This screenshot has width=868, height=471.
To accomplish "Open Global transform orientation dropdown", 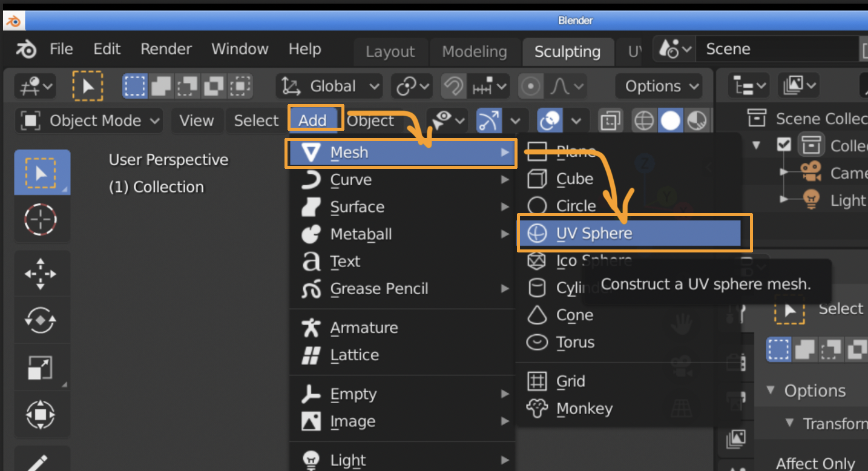I will pos(329,87).
